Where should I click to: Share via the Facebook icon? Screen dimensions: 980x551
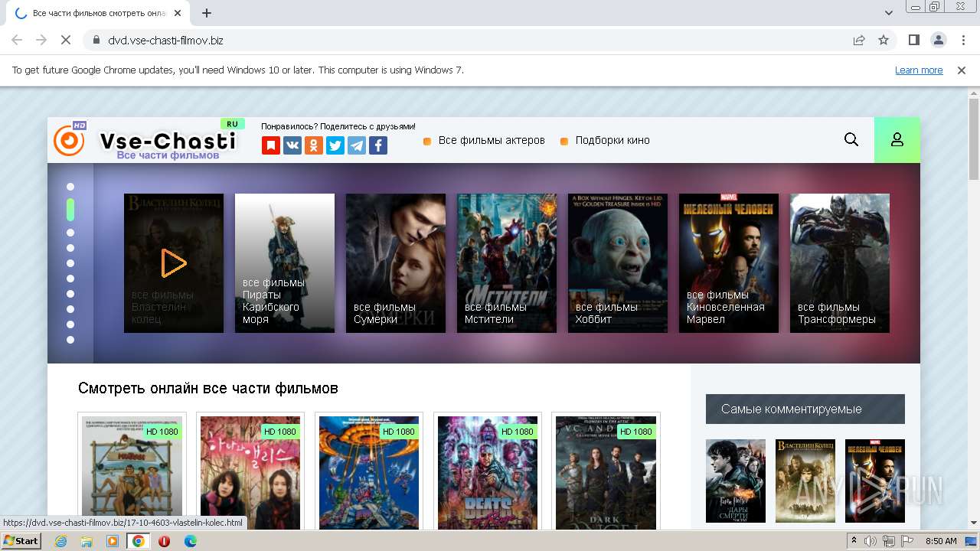click(378, 145)
